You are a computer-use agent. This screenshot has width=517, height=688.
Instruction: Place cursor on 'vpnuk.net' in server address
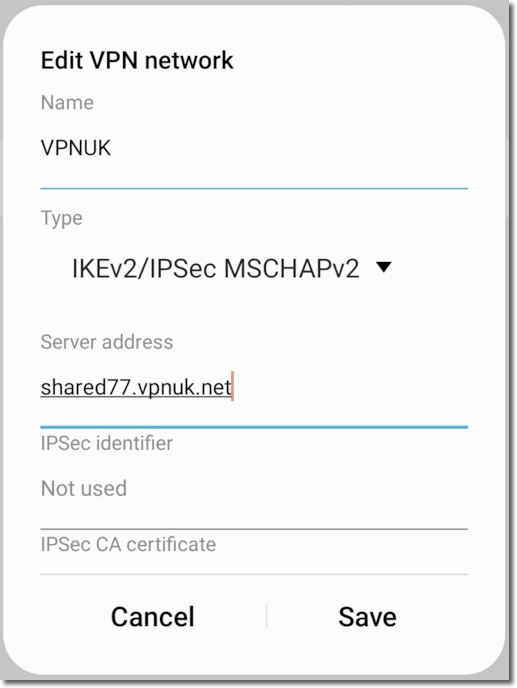pos(183,388)
